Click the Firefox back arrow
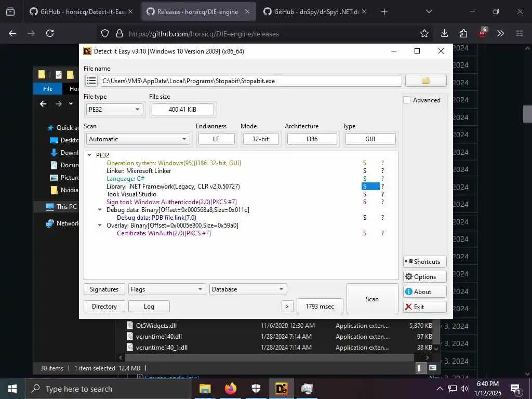Image resolution: width=532 pixels, height=399 pixels. click(x=12, y=33)
